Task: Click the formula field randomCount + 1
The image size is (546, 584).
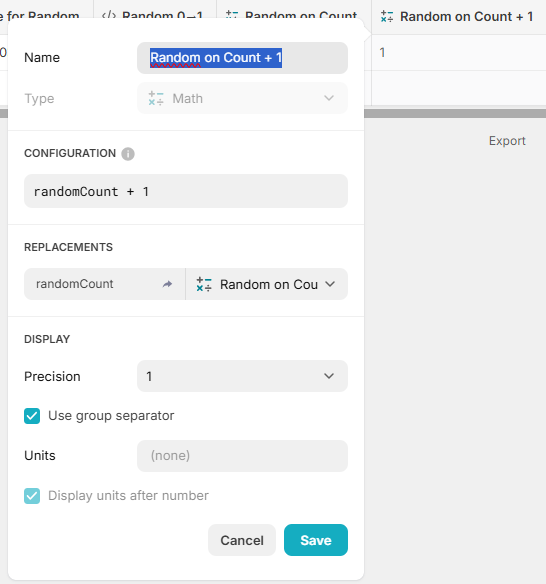Action: (186, 191)
